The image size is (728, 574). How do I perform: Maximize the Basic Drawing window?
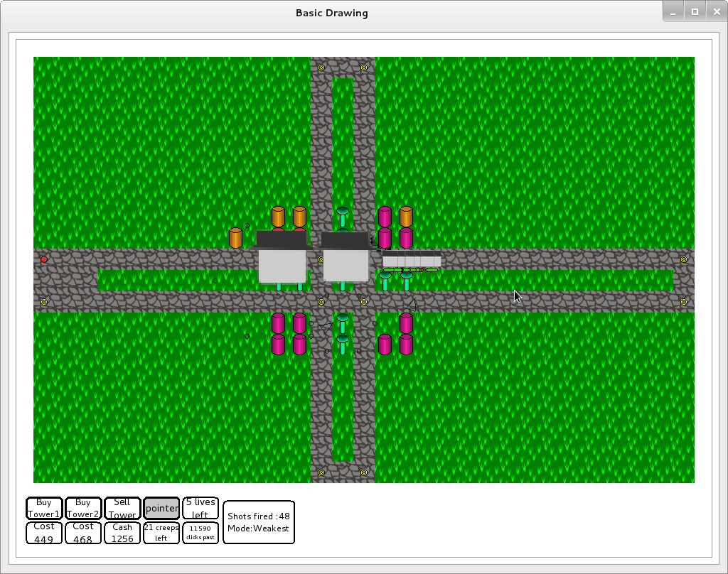(x=695, y=11)
